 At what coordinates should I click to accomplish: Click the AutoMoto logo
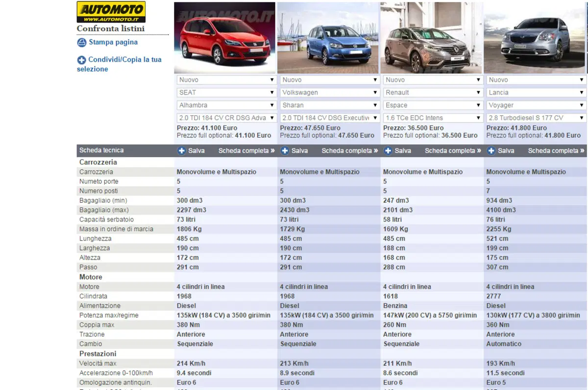coord(111,12)
